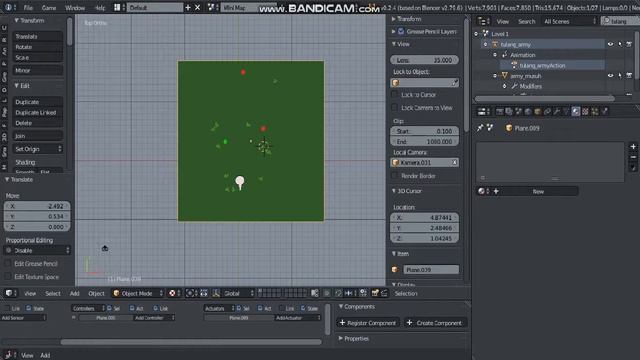Screen dimensions: 640x360
Task: Toggle visibility eye for army_musuh
Action: [x=610, y=76]
